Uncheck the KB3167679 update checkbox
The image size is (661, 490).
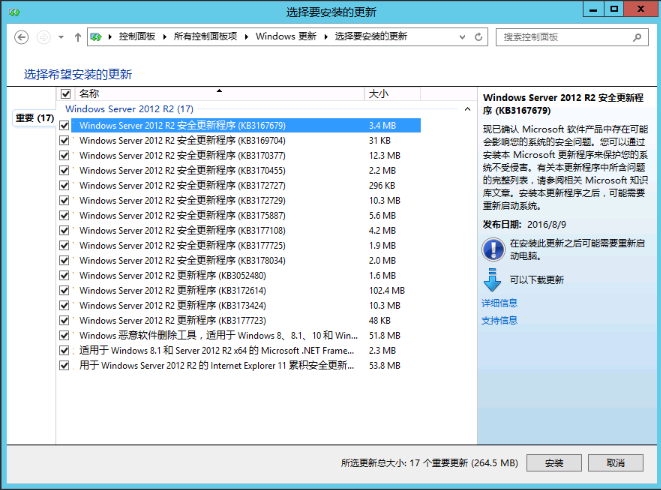(64, 125)
